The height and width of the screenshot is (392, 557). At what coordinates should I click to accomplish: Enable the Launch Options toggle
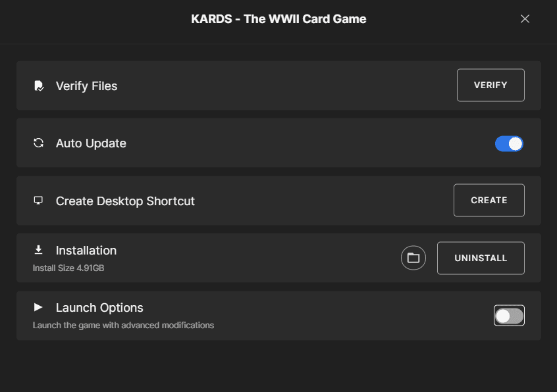[509, 316]
